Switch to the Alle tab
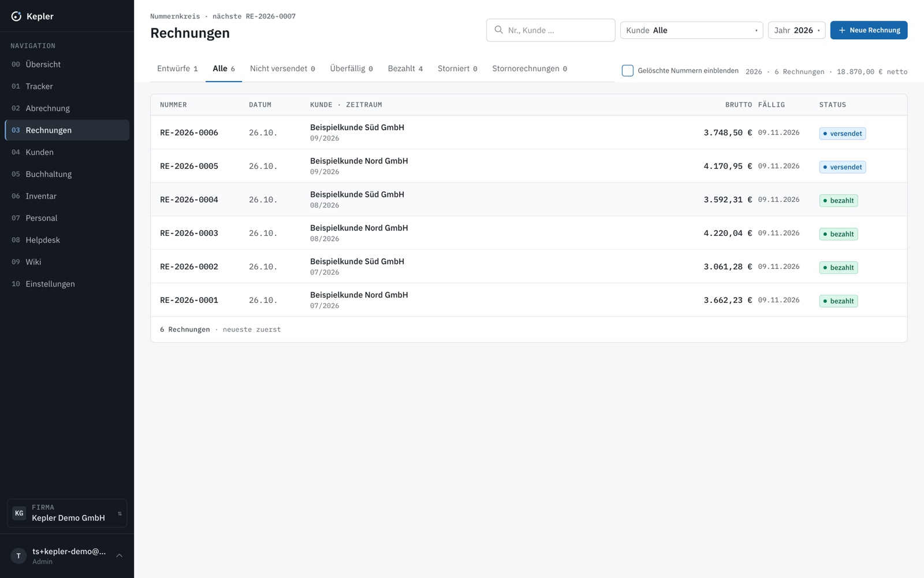Viewport: 924px width, 578px height. pos(223,69)
